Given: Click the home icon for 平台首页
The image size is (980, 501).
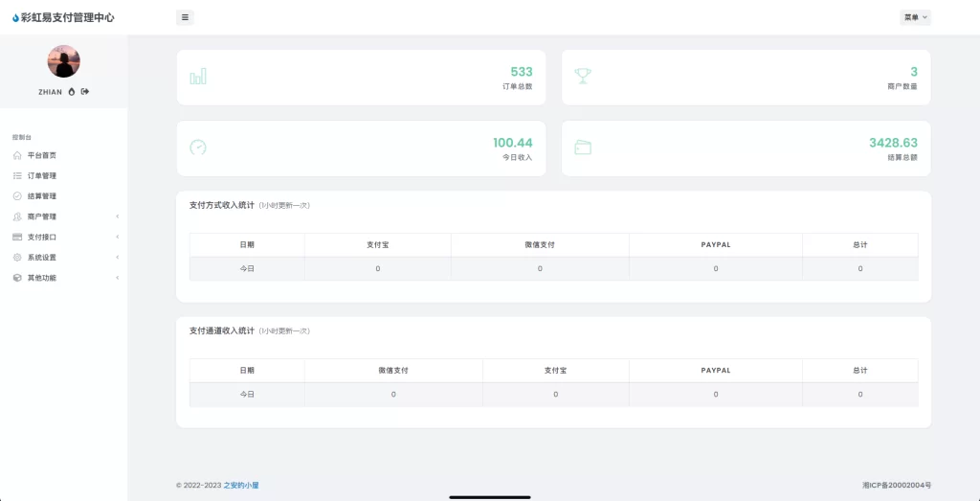Looking at the screenshot, I should [17, 155].
